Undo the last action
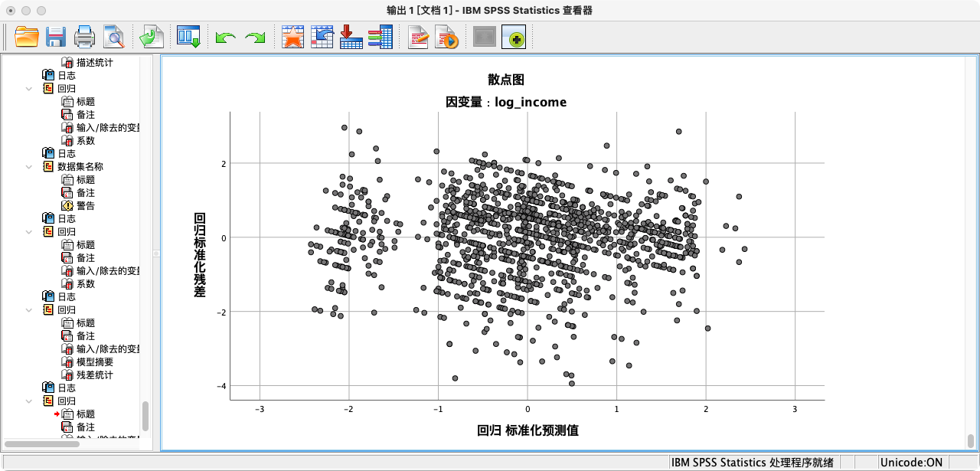The height and width of the screenshot is (471, 980). 225,38
